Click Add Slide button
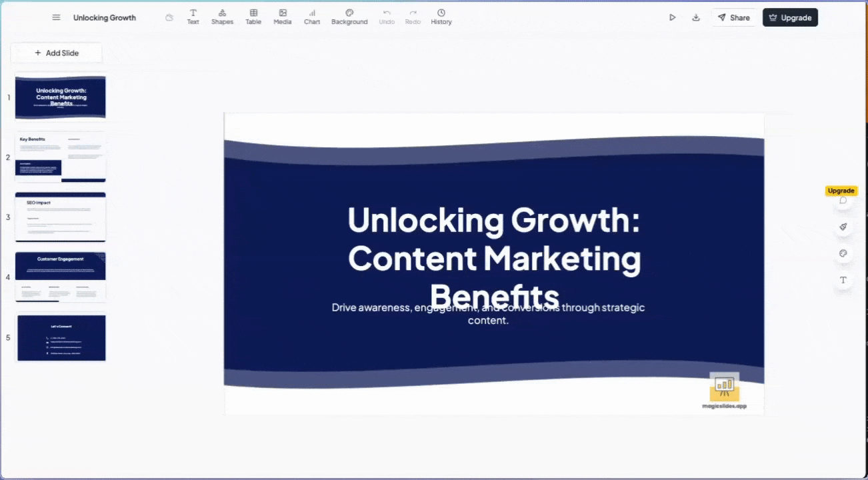Screen dimensions: 868x480 click(x=57, y=53)
